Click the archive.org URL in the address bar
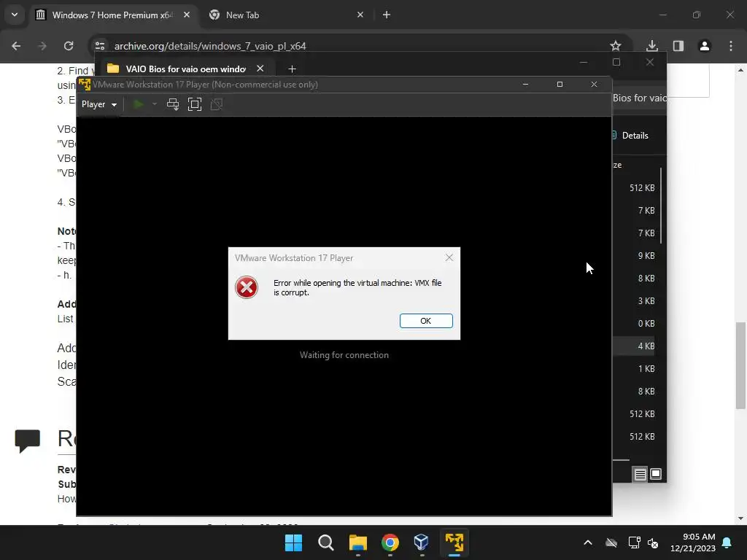 click(210, 46)
